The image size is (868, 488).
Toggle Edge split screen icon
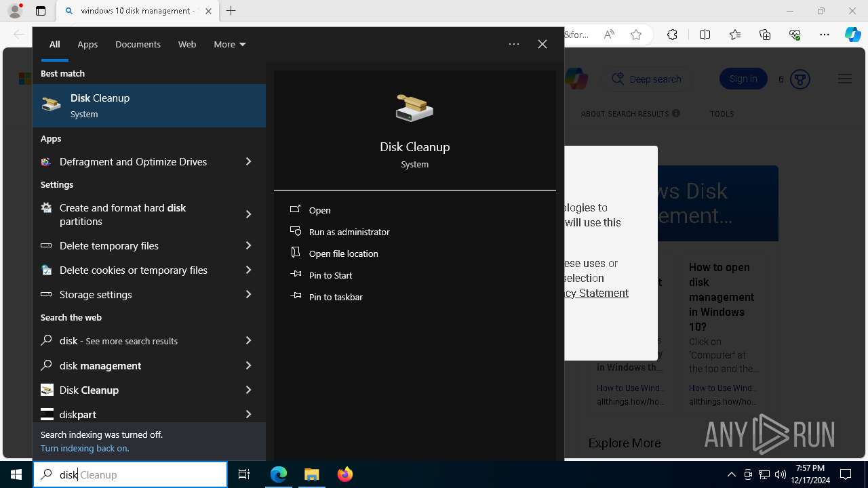click(705, 35)
